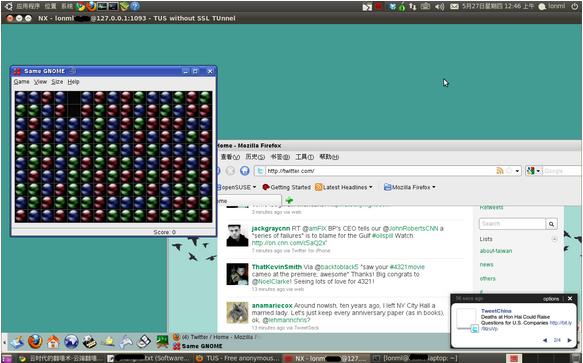The height and width of the screenshot is (363, 583).
Task: Click the Score: 0 status text
Action: pyautogui.click(x=165, y=232)
